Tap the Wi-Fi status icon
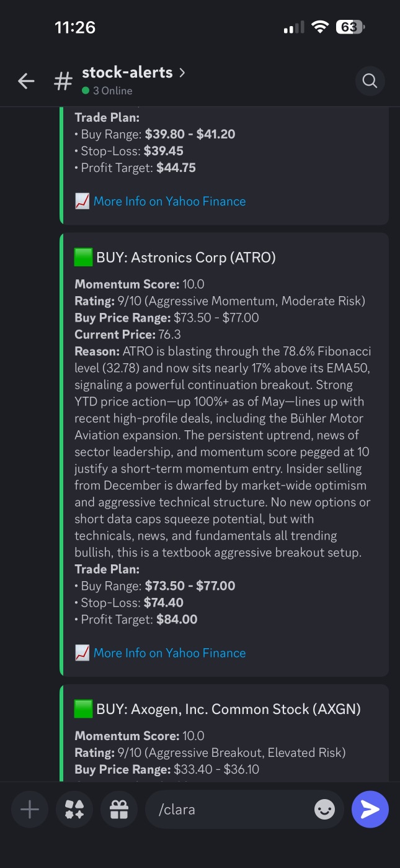 pos(320,27)
